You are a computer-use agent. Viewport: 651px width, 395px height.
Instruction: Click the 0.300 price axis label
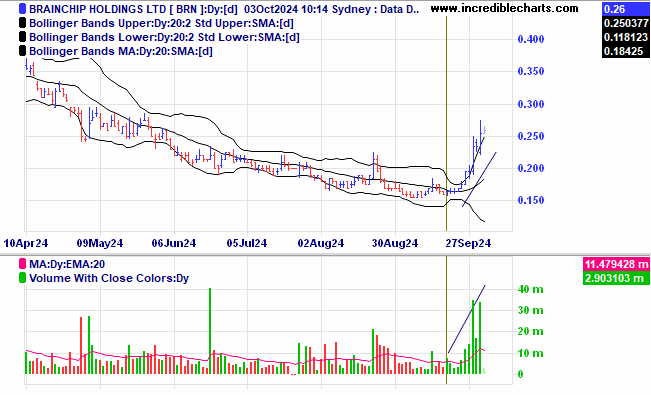tap(531, 104)
